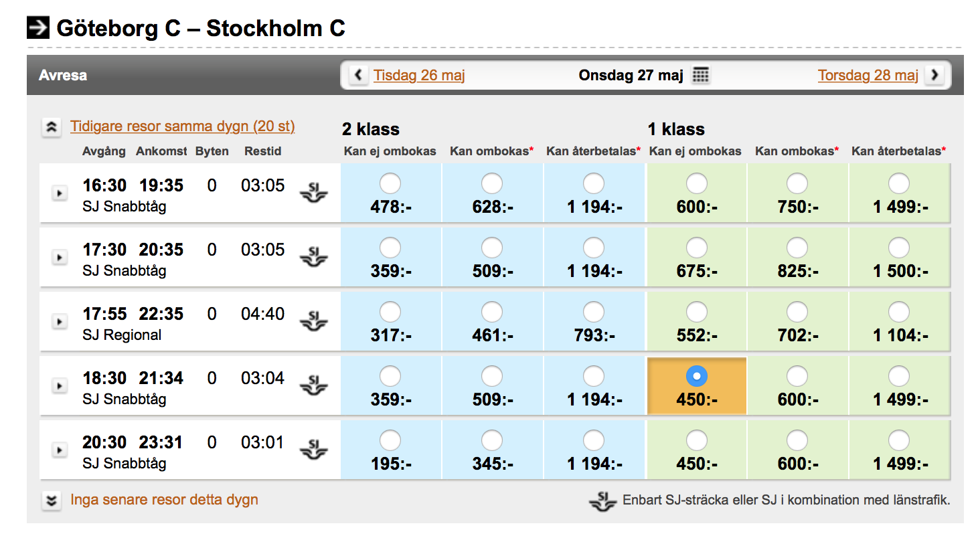The image size is (980, 542).
Task: Click the SJ logo in the footer legend
Action: pyautogui.click(x=602, y=501)
